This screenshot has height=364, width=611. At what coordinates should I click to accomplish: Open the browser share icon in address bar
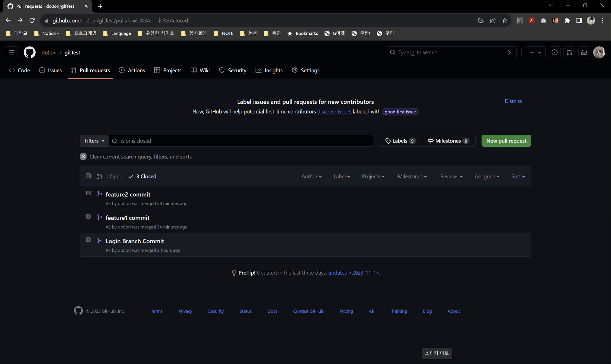493,20
